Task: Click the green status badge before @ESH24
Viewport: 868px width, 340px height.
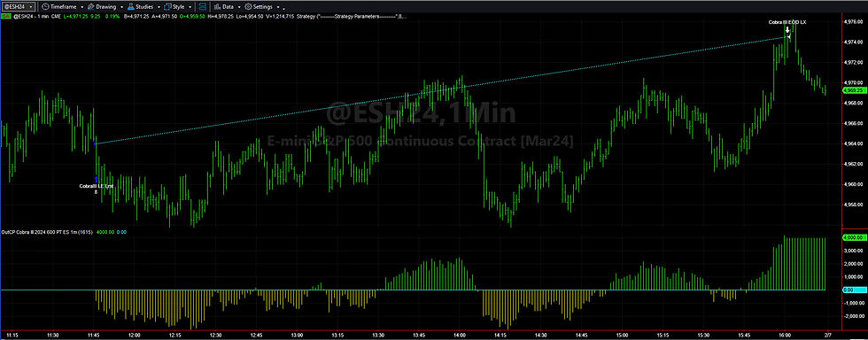Action: [6, 17]
